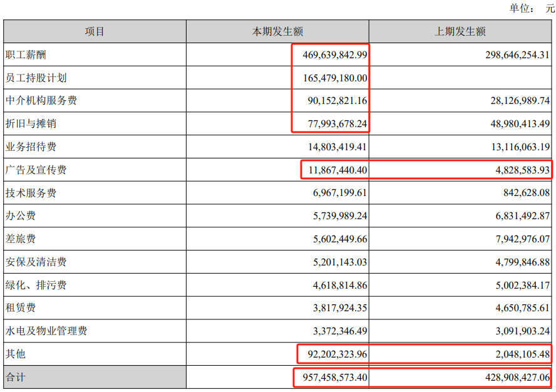This screenshot has width=556, height=392.
Task: Select the 职工薪酬 row label
Action: (x=26, y=54)
